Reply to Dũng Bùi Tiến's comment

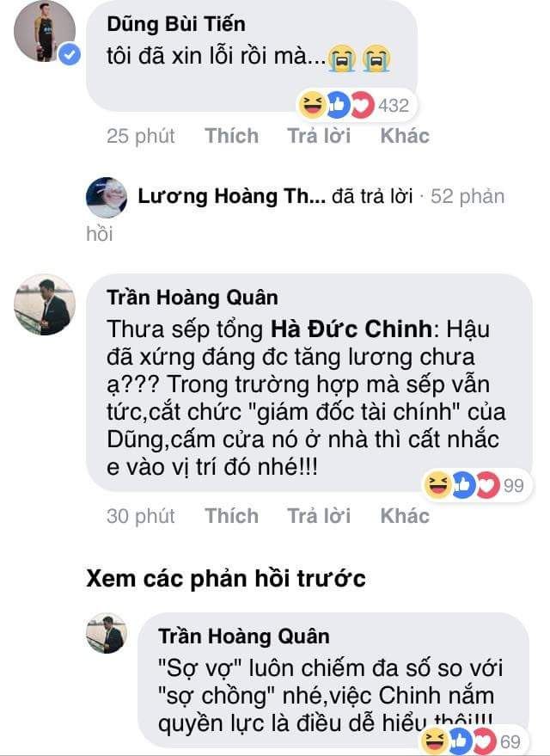click(319, 136)
